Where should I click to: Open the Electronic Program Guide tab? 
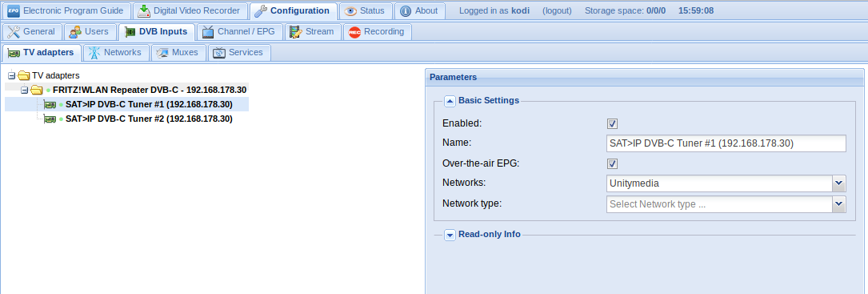pos(66,10)
